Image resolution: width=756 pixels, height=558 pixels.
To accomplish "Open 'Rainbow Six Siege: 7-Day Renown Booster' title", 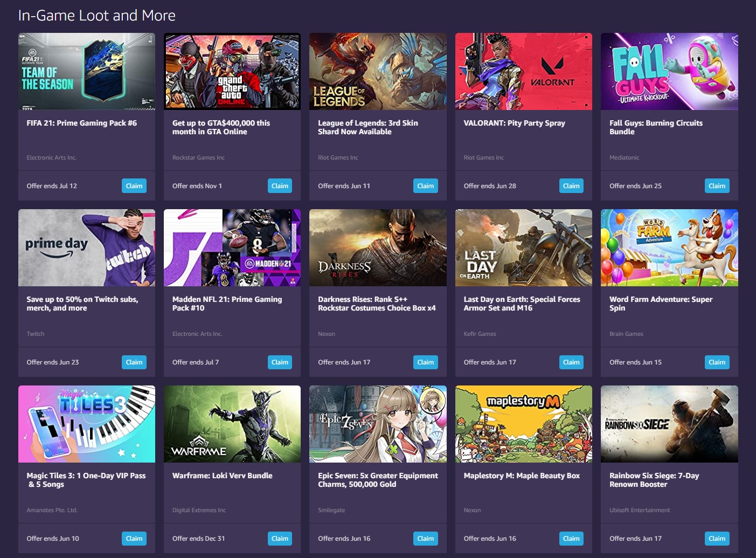I will (x=654, y=480).
